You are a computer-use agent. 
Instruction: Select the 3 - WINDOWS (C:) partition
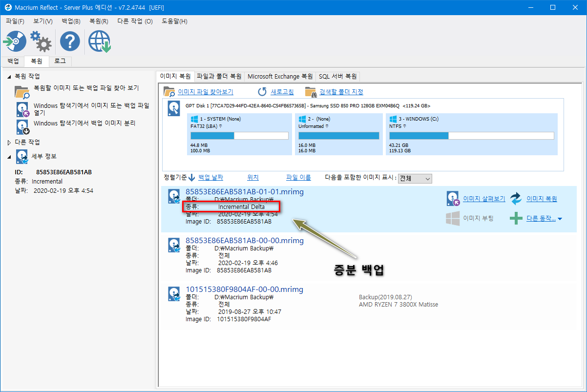click(x=472, y=134)
